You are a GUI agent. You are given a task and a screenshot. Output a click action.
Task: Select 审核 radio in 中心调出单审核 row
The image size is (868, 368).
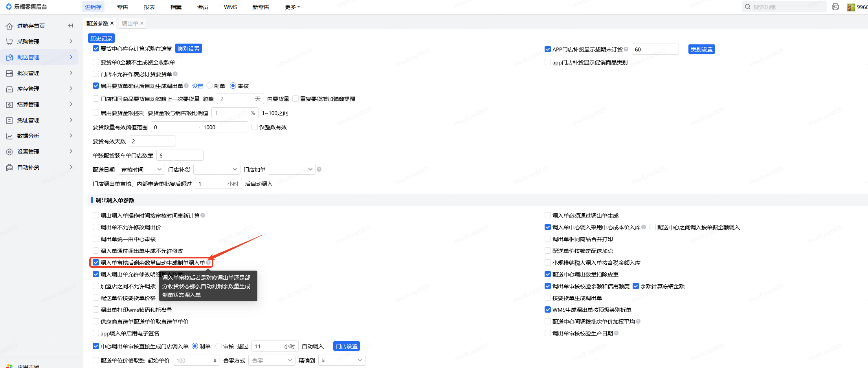(218, 346)
